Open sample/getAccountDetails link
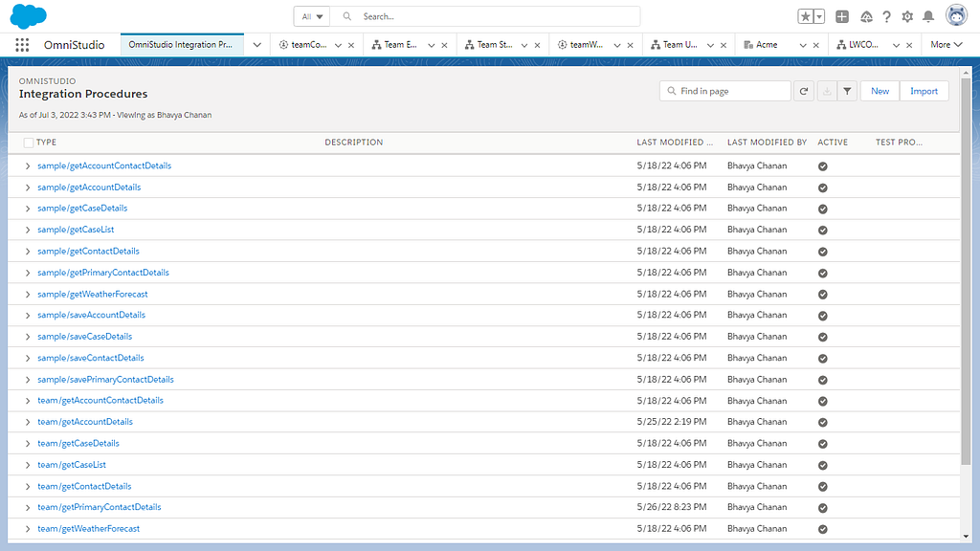This screenshot has height=551, width=980. (x=89, y=187)
